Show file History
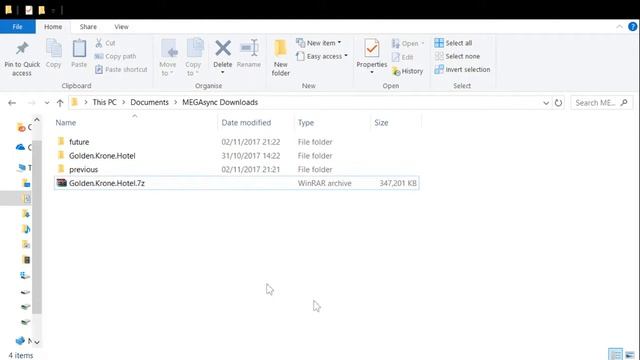 407,71
